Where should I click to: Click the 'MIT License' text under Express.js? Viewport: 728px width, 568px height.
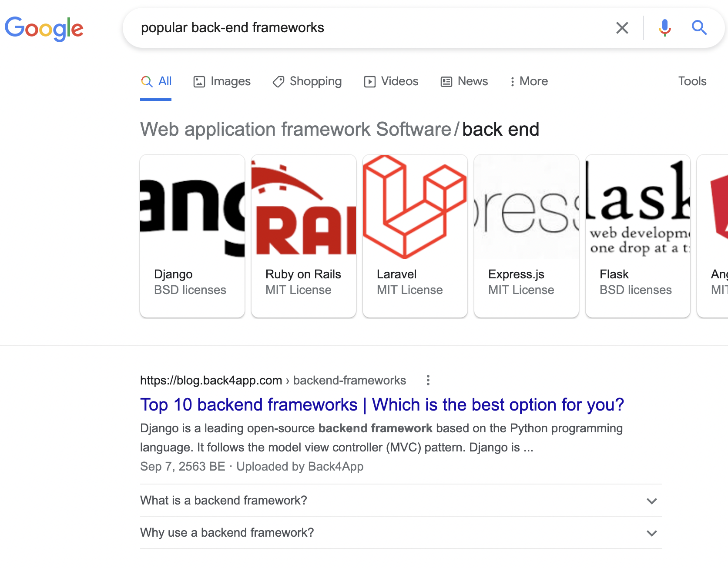coord(521,290)
